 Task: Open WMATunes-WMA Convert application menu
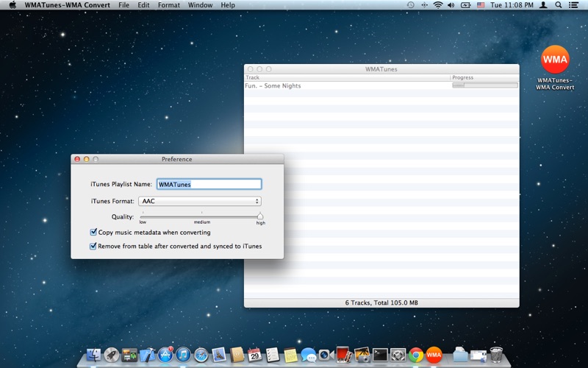[68, 5]
